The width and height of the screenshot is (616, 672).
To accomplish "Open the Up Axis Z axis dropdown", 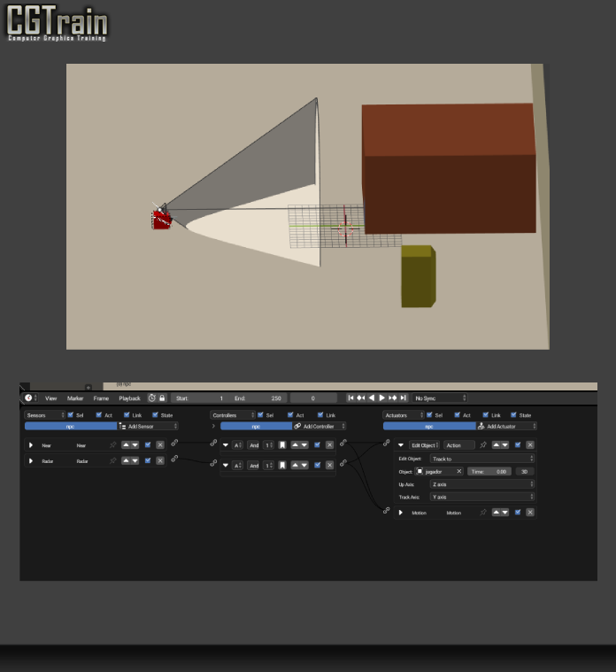I will [481, 484].
